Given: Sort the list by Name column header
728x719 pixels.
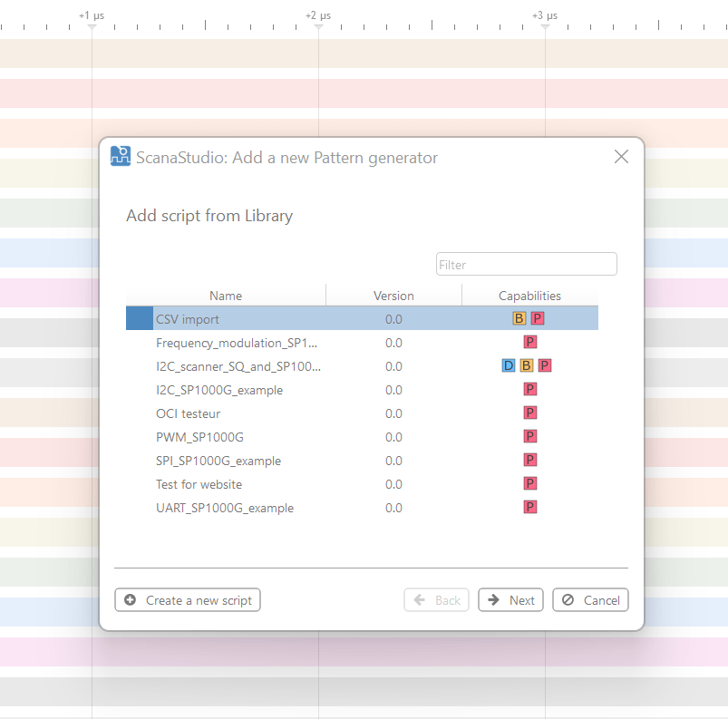Looking at the screenshot, I should pyautogui.click(x=226, y=296).
